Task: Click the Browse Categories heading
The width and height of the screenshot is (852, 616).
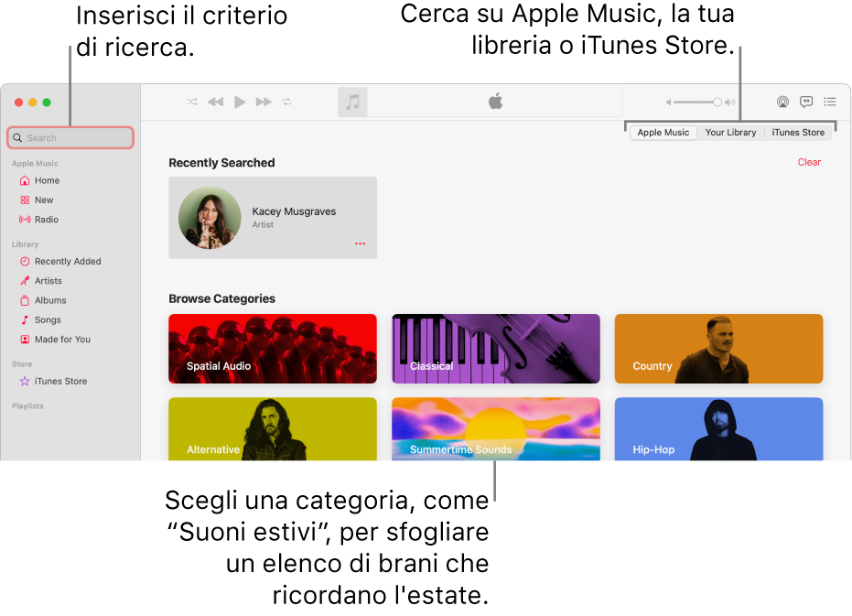Action: 221,298
